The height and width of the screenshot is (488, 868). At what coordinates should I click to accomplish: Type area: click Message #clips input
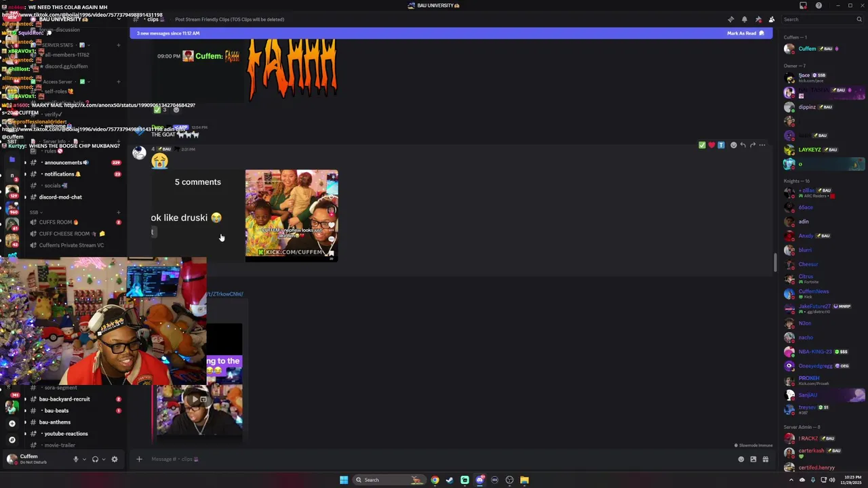[434, 460]
